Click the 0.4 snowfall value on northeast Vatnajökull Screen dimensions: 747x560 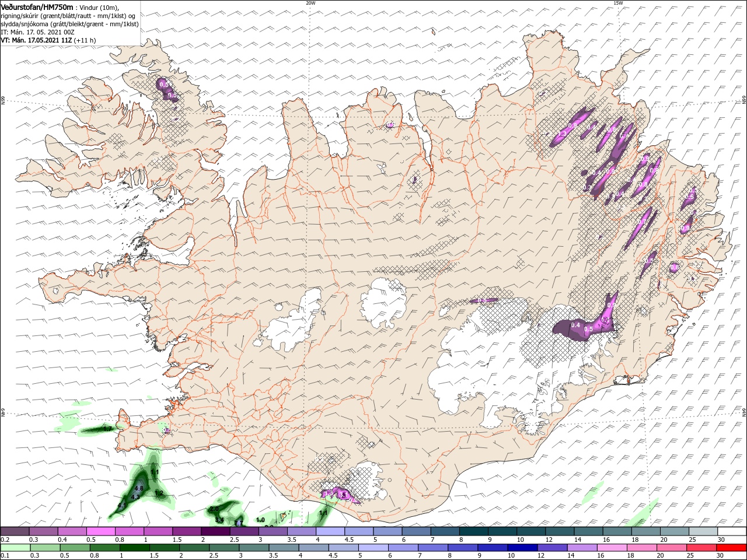(575, 325)
